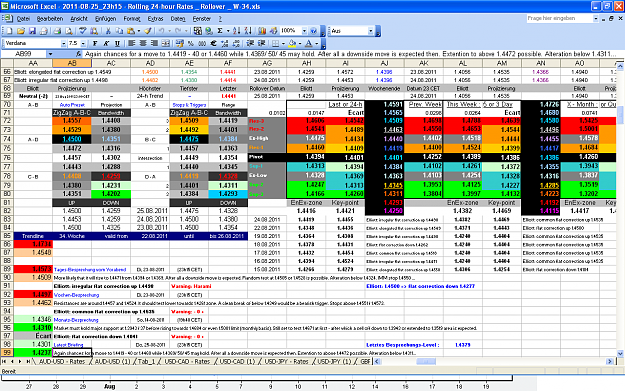Toggle left alignment
Screen dimensions: 625x391
[132, 43]
